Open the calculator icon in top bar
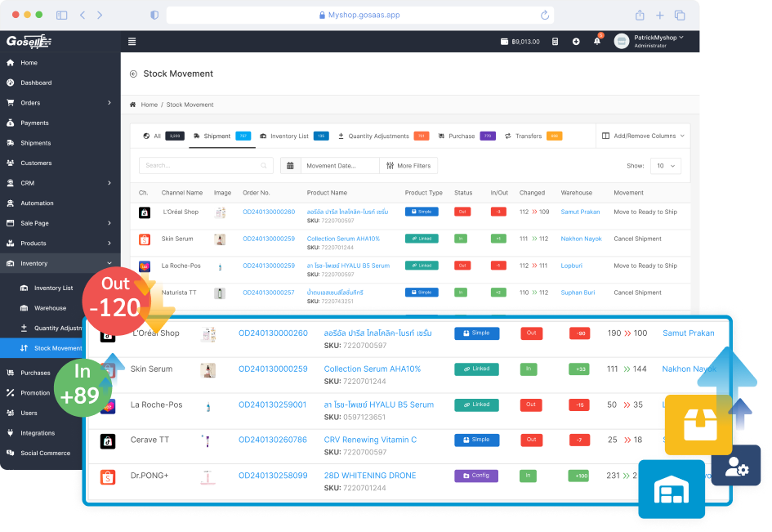772x532 pixels. pos(556,42)
